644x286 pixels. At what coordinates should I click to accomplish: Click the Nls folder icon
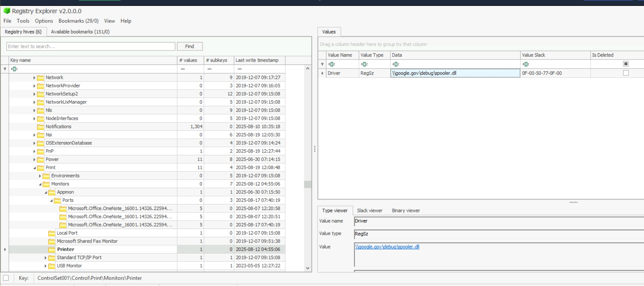pyautogui.click(x=41, y=110)
